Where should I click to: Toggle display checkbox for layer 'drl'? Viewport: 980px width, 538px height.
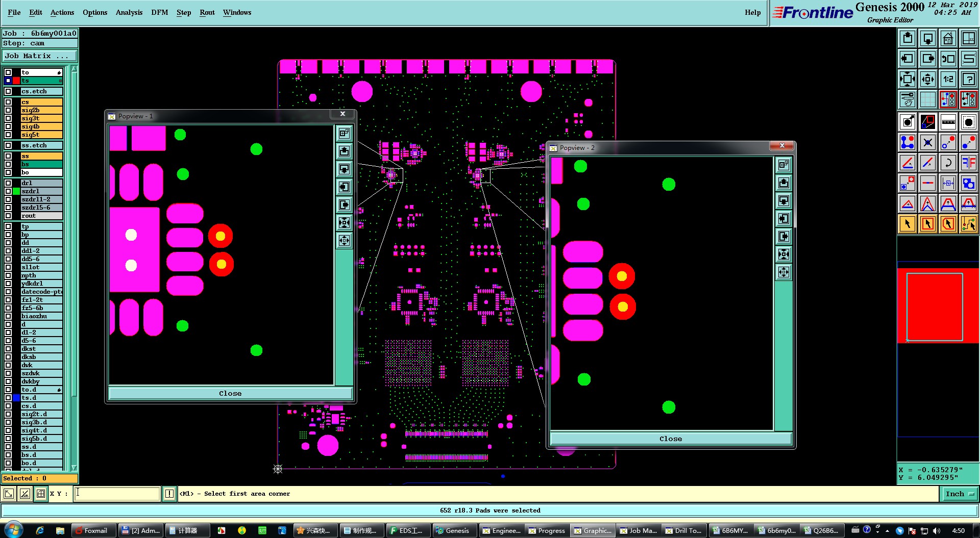coord(8,183)
